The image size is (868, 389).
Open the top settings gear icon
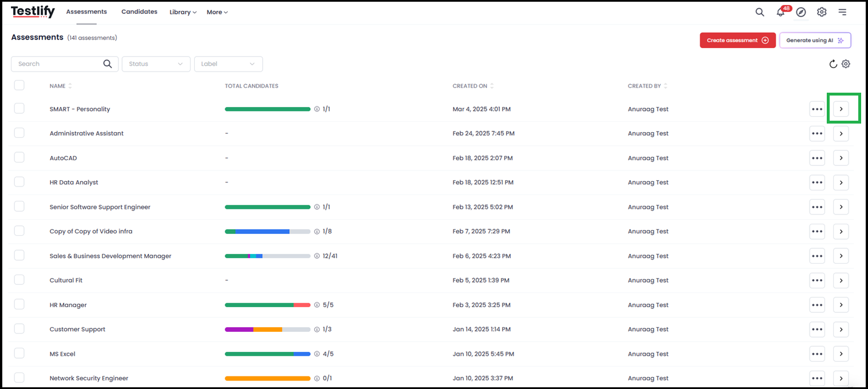[822, 12]
